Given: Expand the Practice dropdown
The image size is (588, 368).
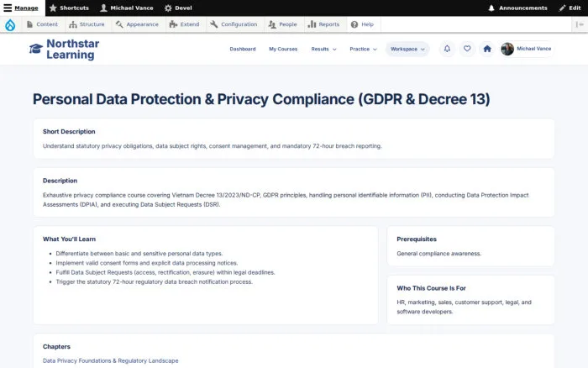Looking at the screenshot, I should [363, 49].
